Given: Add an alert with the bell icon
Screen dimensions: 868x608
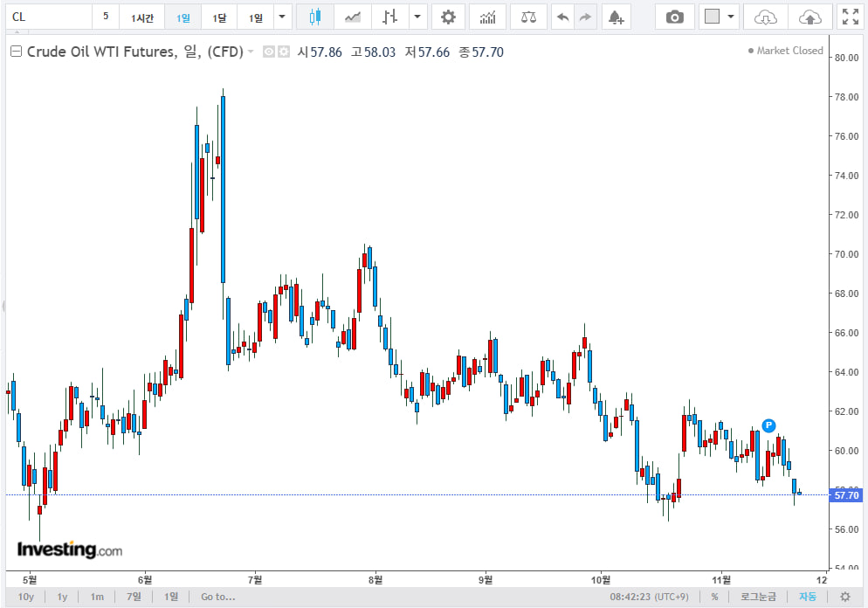Looking at the screenshot, I should point(616,17).
